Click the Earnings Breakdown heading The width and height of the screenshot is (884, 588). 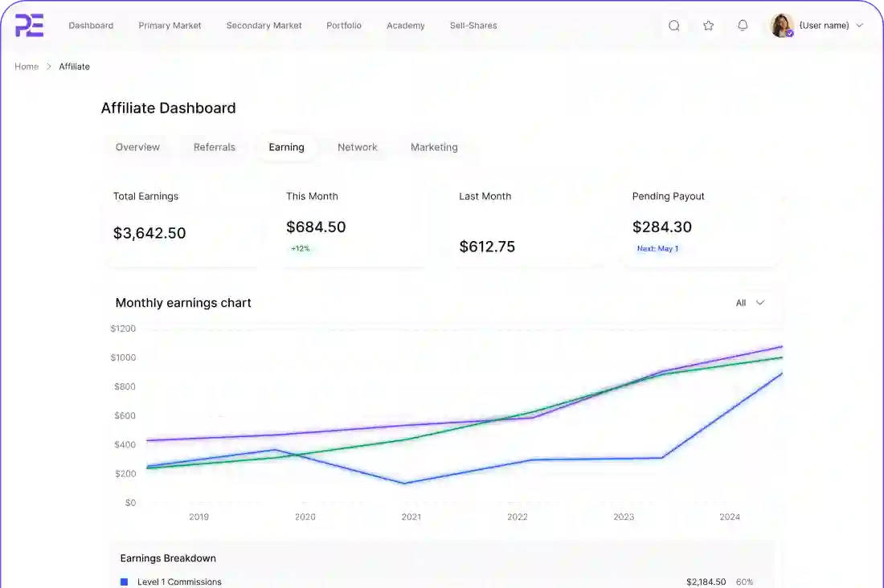click(x=168, y=558)
